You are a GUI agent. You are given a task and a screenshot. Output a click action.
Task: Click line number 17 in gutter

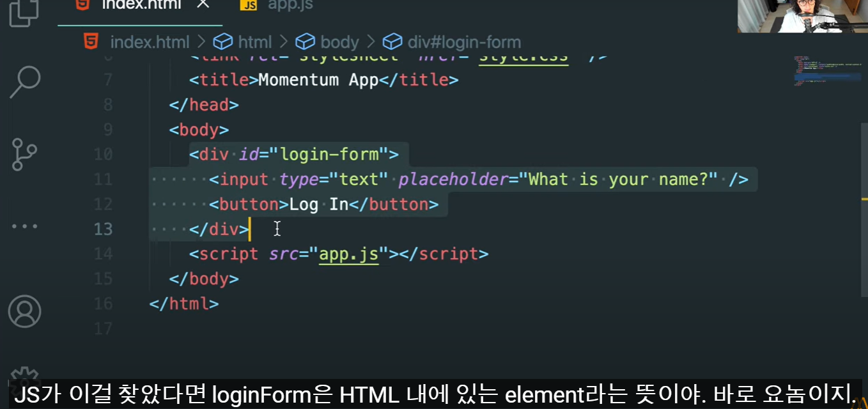[103, 328]
